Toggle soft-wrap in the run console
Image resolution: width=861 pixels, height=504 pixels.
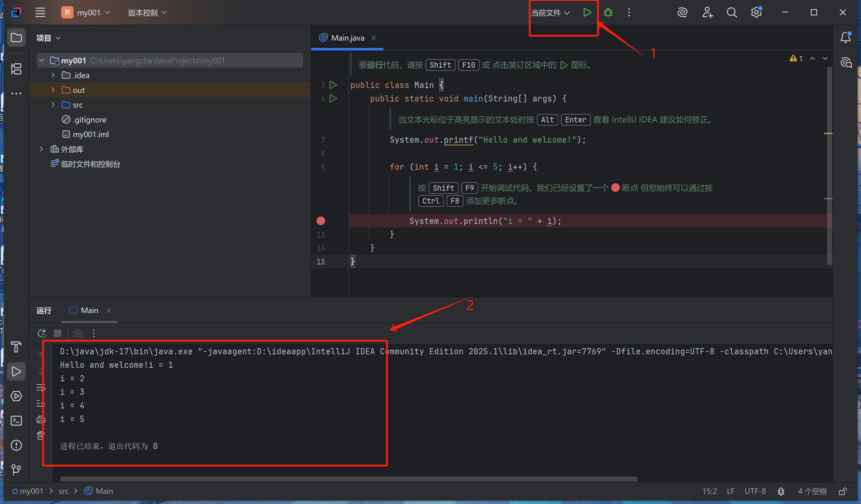tap(41, 387)
